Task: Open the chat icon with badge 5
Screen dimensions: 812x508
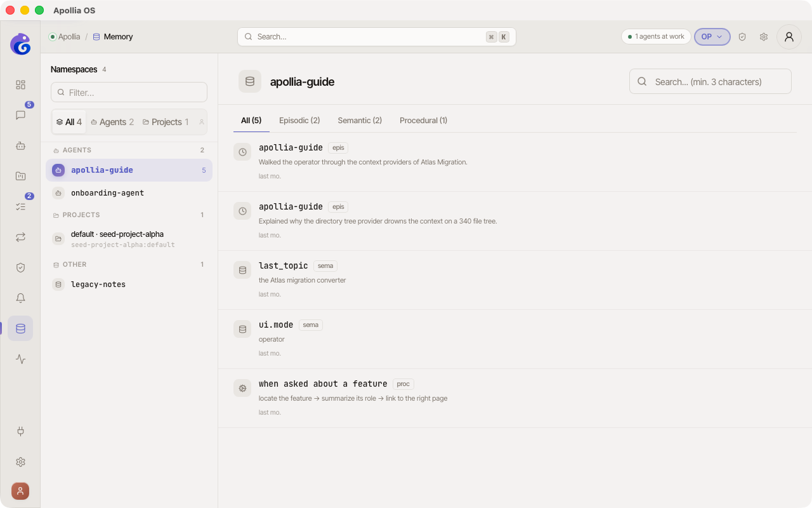Action: 20,115
